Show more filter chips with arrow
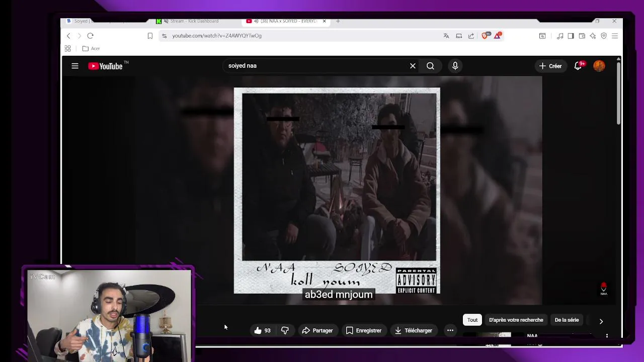The height and width of the screenshot is (362, 644). click(601, 321)
